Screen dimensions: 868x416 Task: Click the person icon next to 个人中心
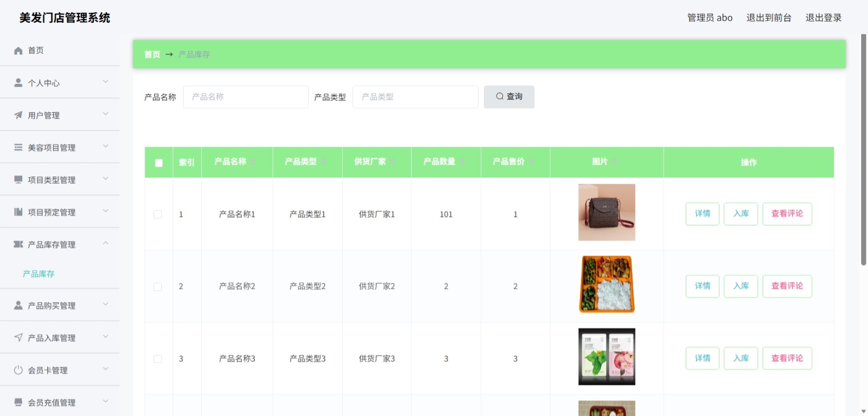18,83
